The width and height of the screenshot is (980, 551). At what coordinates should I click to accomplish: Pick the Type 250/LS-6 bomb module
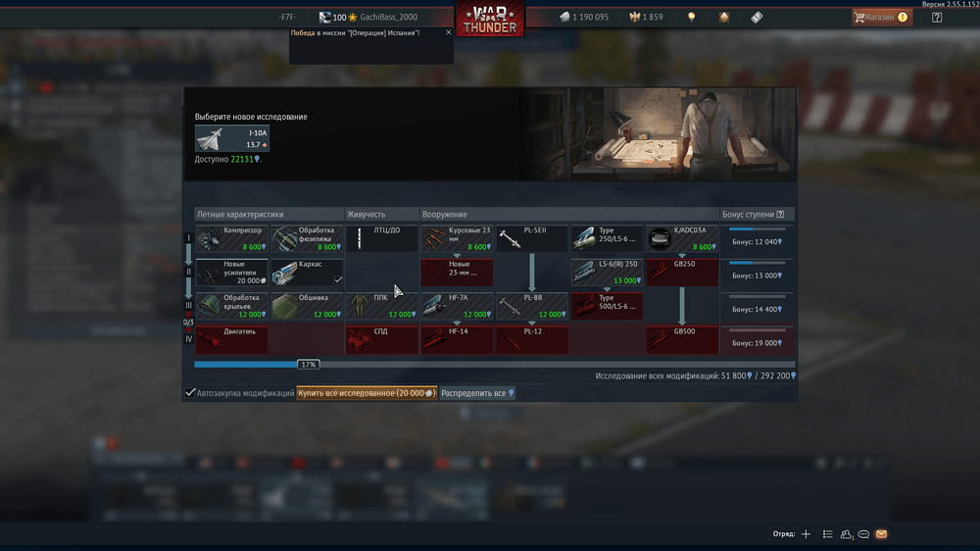(607, 238)
